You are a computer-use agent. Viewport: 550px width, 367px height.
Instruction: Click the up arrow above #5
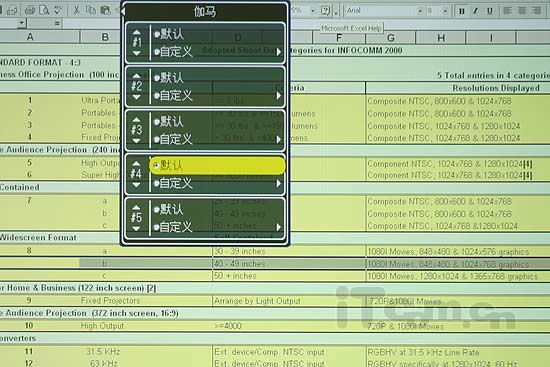(136, 207)
